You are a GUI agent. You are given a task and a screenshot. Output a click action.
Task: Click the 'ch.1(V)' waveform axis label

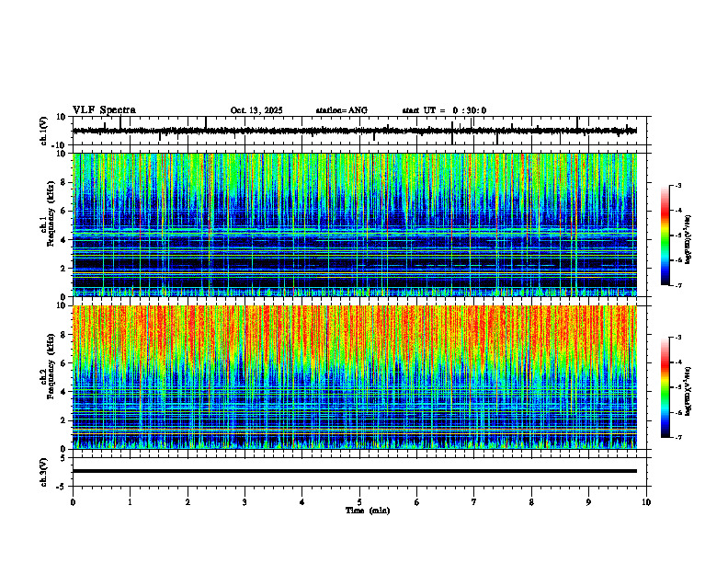44,131
